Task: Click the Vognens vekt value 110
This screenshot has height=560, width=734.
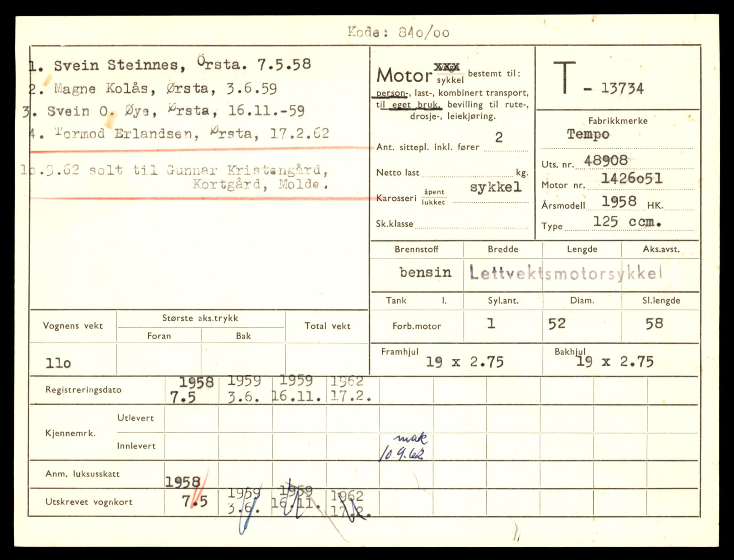Action: click(58, 363)
